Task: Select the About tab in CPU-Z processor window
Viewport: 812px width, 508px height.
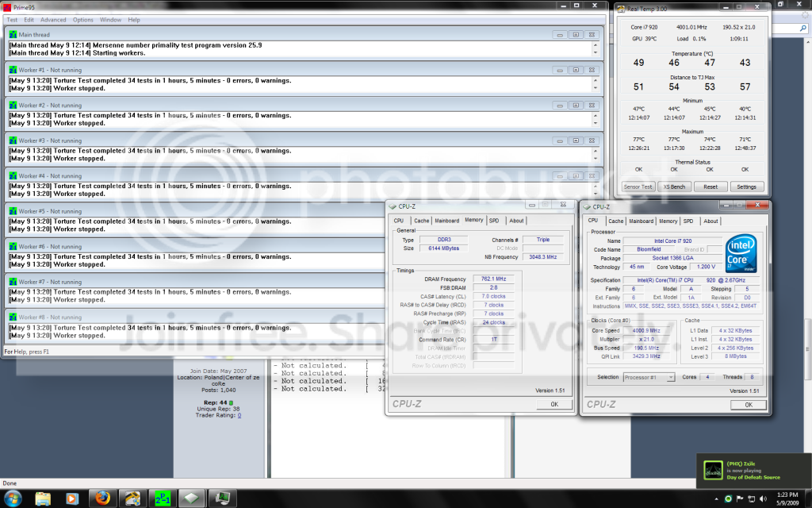Action: (x=710, y=221)
